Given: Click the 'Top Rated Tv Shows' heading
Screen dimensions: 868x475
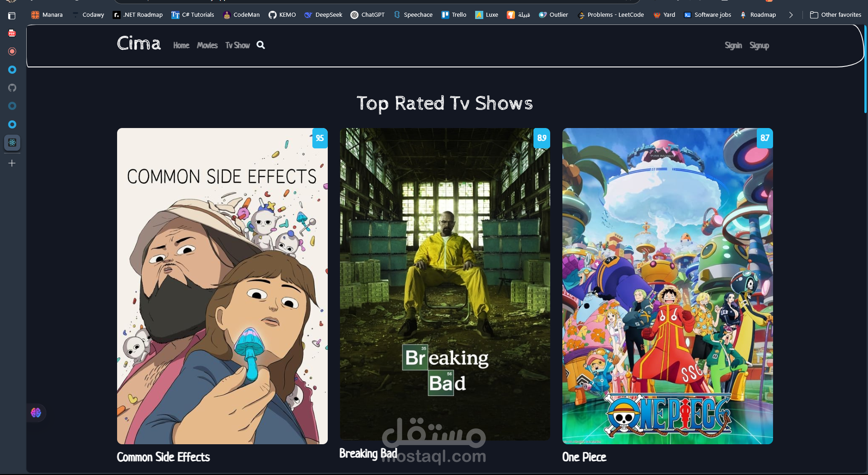Looking at the screenshot, I should click(x=445, y=104).
